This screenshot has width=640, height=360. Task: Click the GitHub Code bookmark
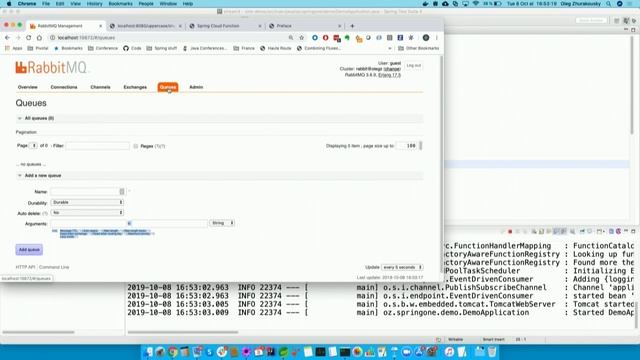click(132, 48)
